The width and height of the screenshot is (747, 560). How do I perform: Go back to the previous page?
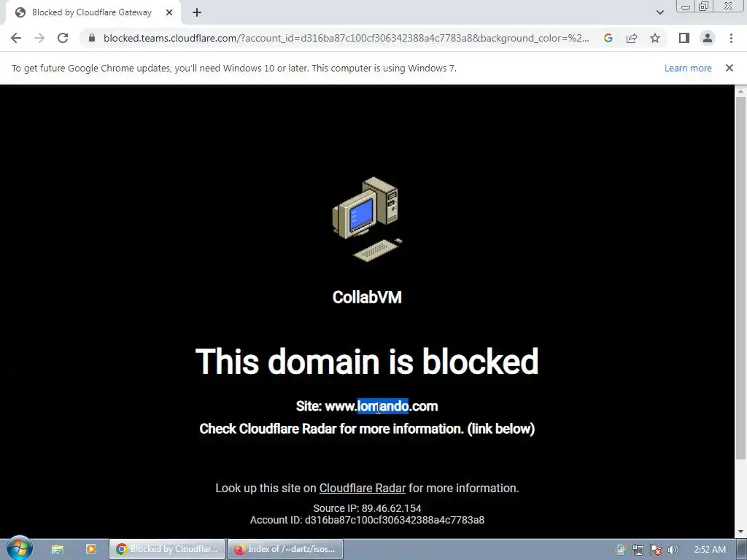[16, 38]
